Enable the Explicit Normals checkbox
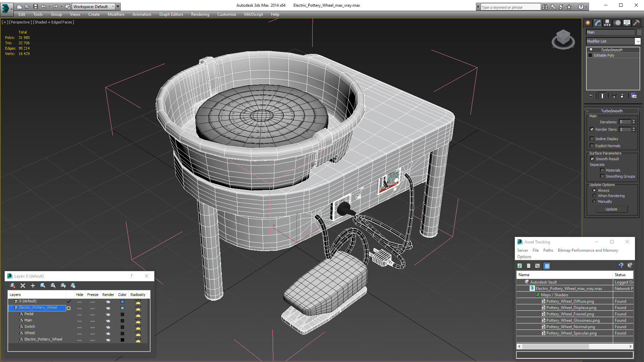The width and height of the screenshot is (644, 362). pos(592,146)
